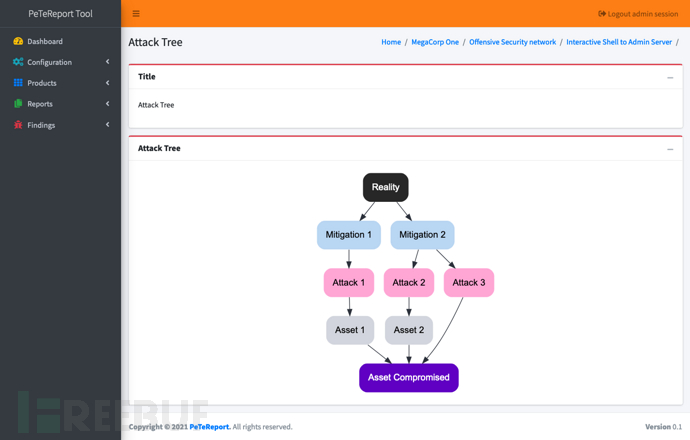
Task: Open the Configuration sidebar menu
Action: pos(60,62)
